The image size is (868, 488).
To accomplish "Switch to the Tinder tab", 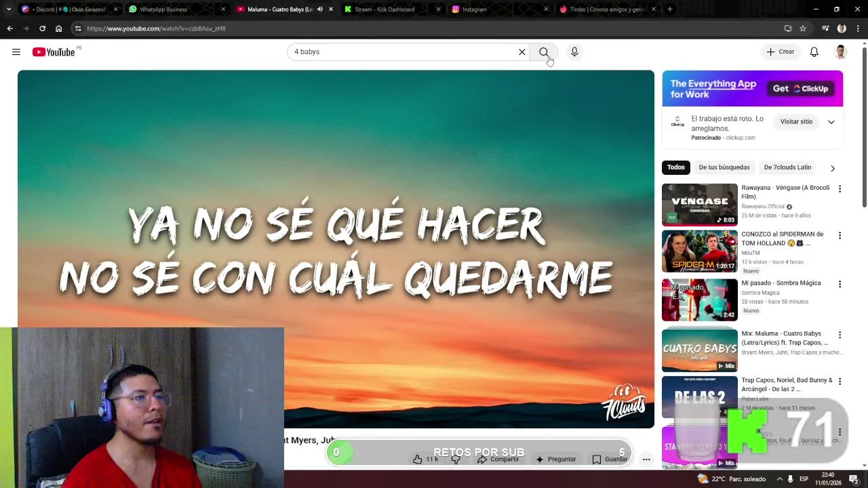I will pyautogui.click(x=606, y=9).
